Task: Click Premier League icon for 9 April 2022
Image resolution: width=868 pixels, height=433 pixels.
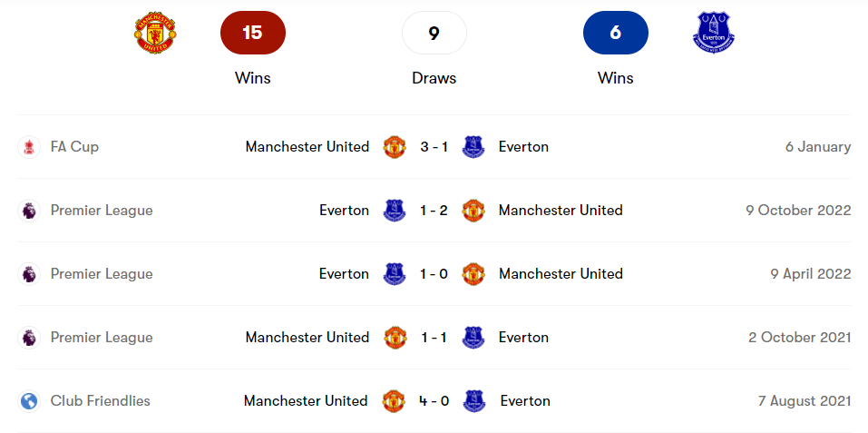Action: pos(30,274)
